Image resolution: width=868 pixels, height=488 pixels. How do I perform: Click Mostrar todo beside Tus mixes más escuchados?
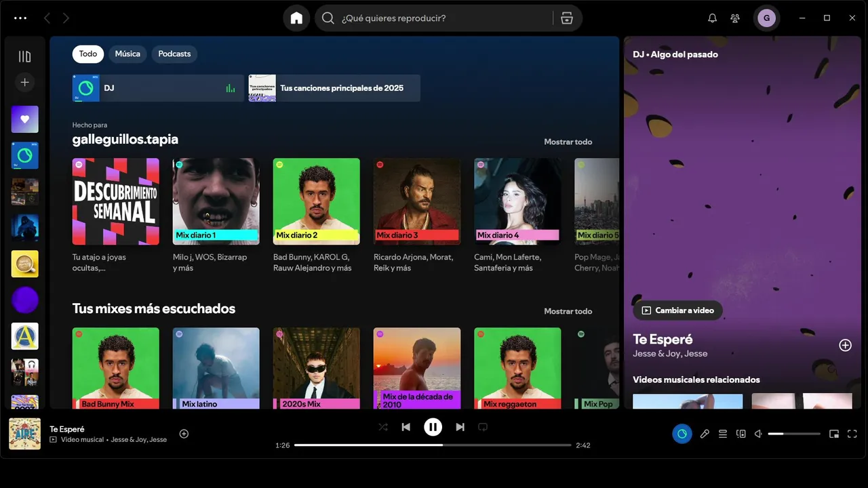(568, 311)
